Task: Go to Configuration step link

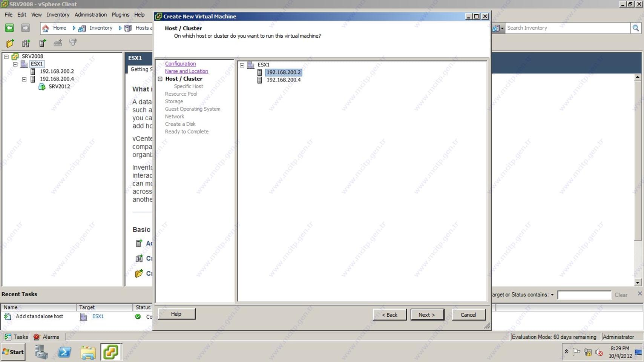Action: point(180,64)
